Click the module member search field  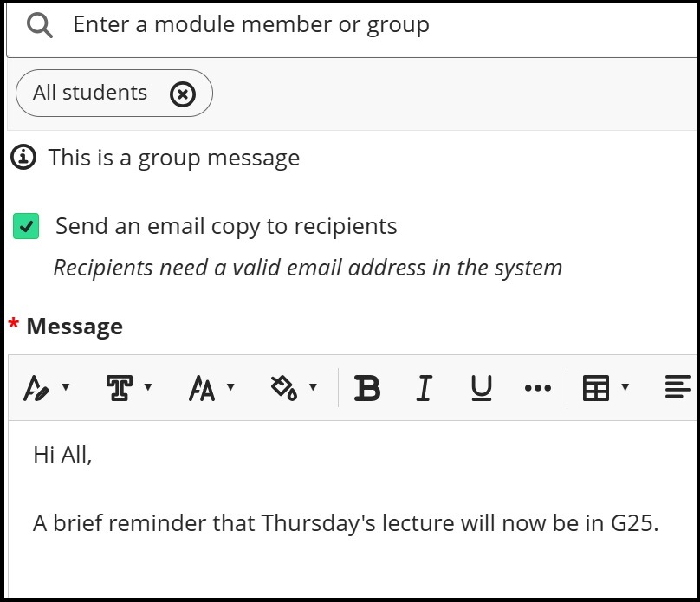pyautogui.click(x=260, y=24)
